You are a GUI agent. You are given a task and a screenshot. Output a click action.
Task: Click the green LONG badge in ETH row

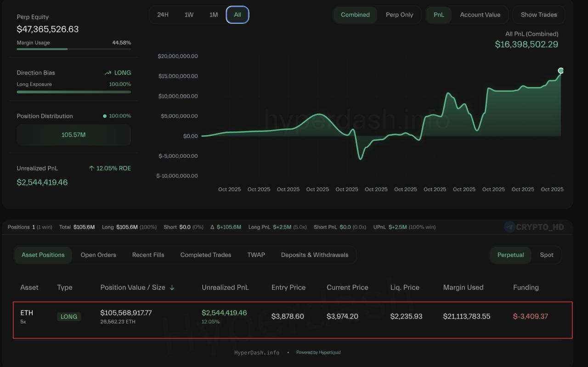[x=69, y=316]
